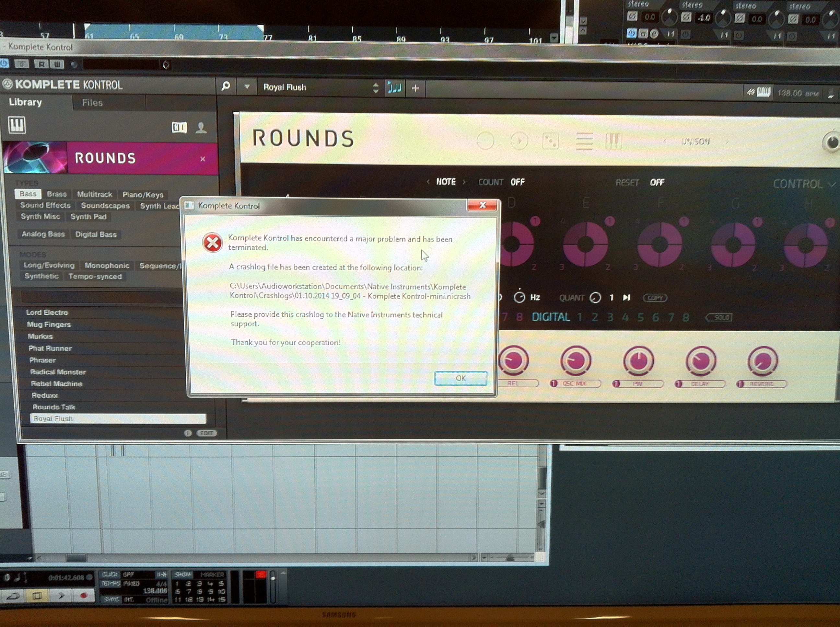840x627 pixels.
Task: Select the Piano/Keys type tag
Action: (x=143, y=195)
